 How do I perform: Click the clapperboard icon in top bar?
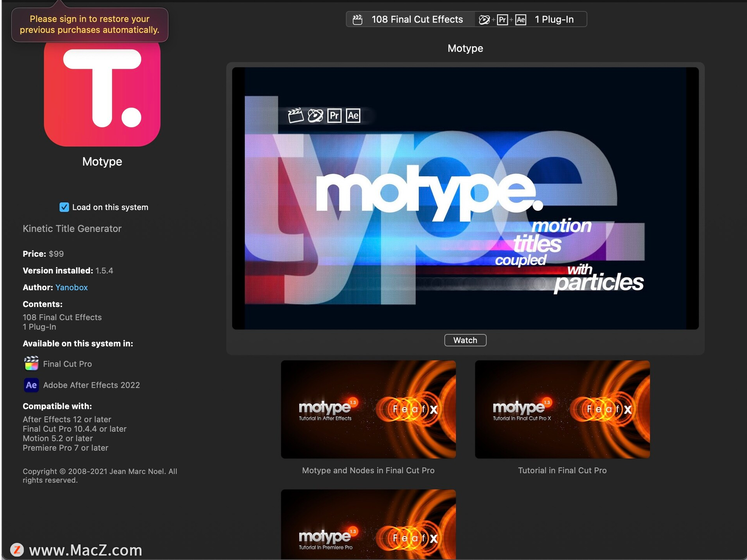coord(357,19)
